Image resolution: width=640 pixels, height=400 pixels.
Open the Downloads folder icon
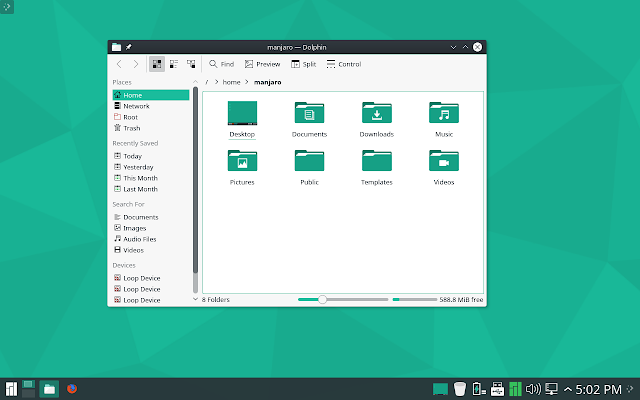coord(376,113)
